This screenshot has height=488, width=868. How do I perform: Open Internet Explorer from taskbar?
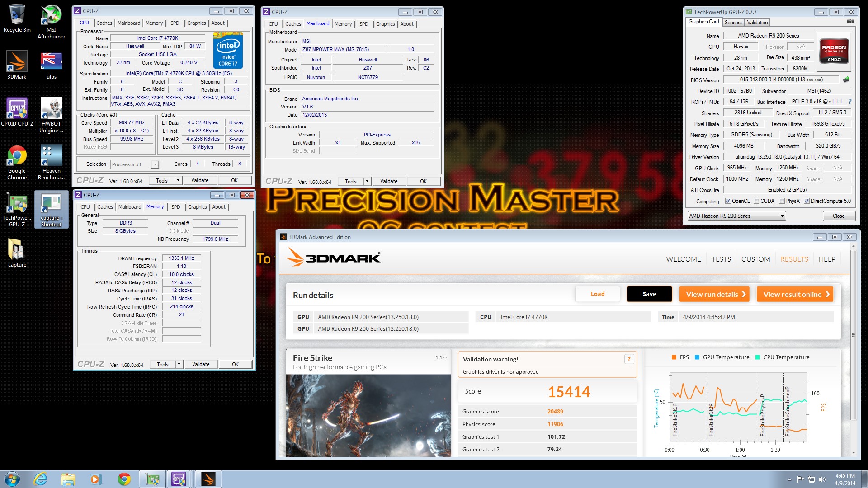coord(41,479)
